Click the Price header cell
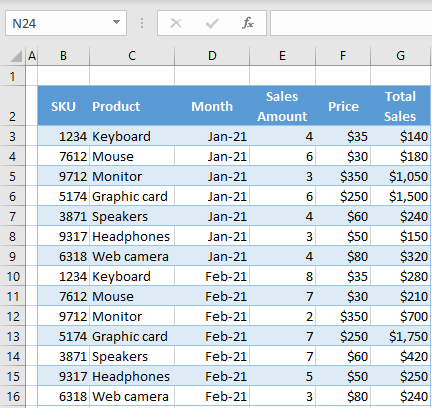432x408 pixels. (343, 106)
